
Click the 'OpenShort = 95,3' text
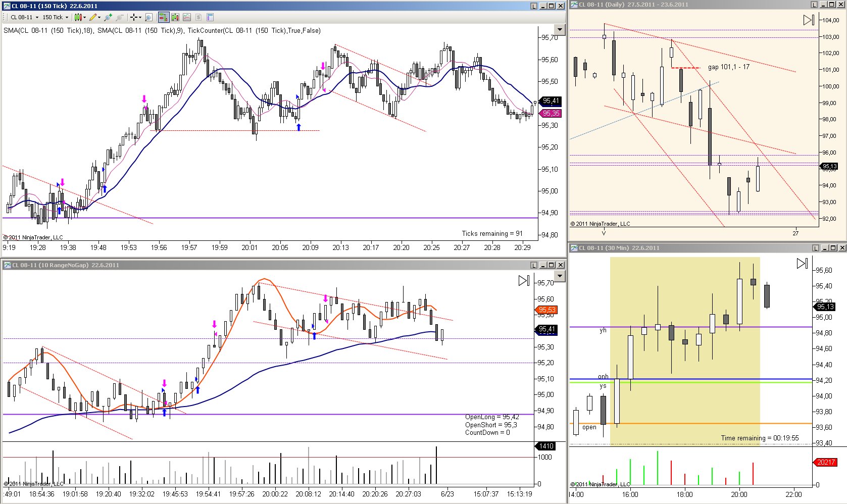[491, 425]
